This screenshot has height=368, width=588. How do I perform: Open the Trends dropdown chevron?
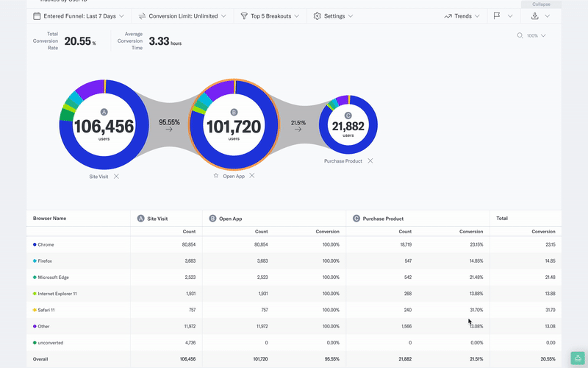click(477, 16)
